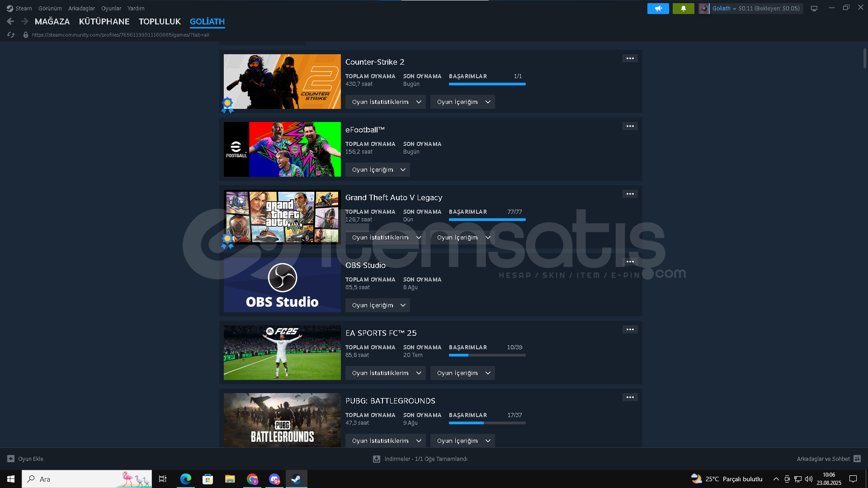
Task: Click the downloads arrow icon in bottom bar
Action: pyautogui.click(x=376, y=459)
